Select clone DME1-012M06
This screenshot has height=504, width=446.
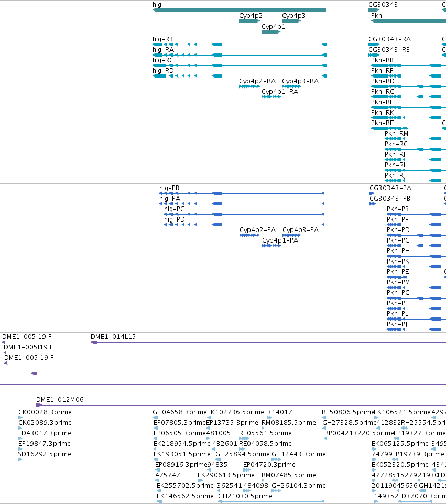(x=60, y=400)
